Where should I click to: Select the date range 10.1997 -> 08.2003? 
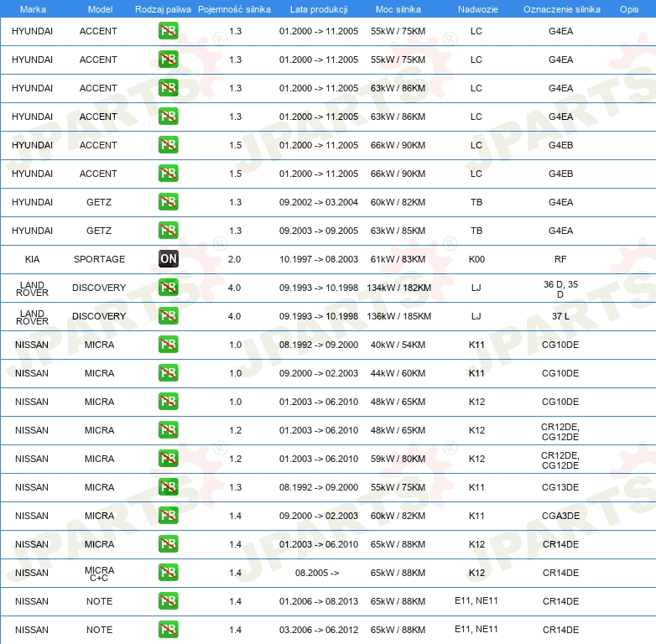[x=319, y=259]
